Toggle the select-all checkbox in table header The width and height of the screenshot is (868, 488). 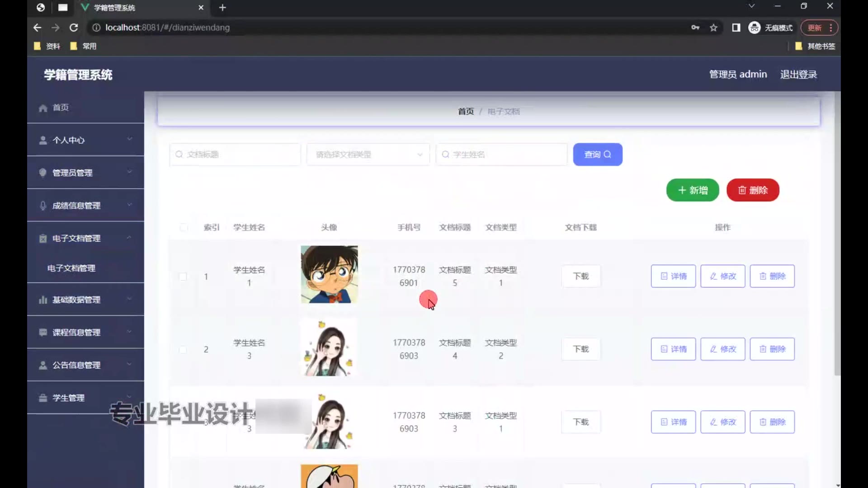tap(184, 227)
